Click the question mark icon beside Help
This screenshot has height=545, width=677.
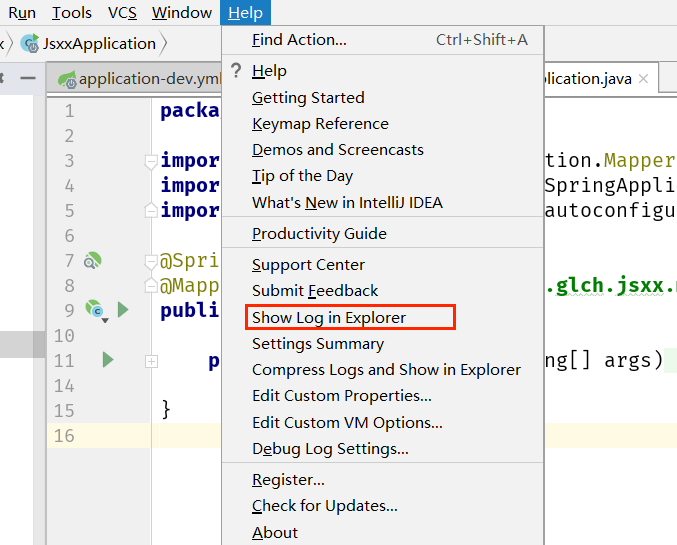tap(236, 70)
